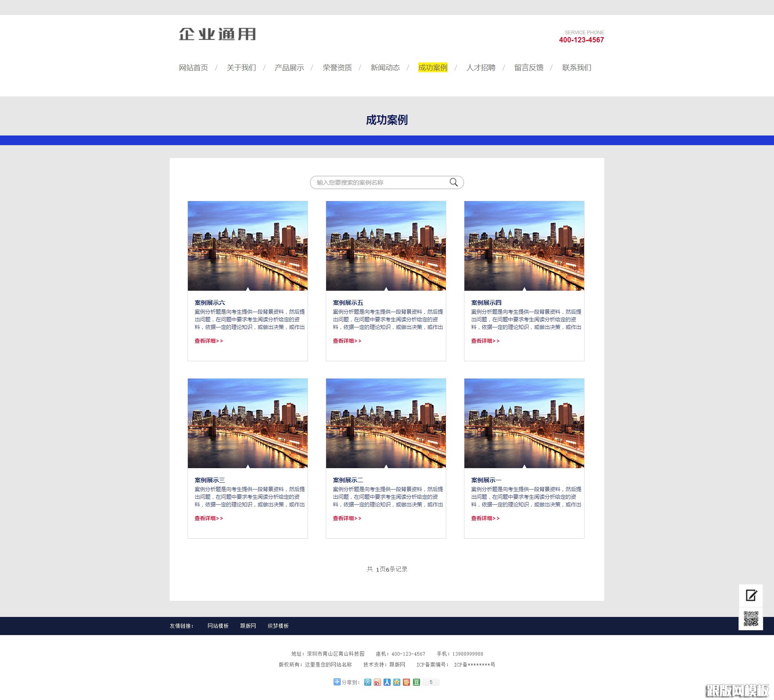Click the footer mobile number 13988999988
Viewport: 774px width, 700px height.
pos(468,654)
